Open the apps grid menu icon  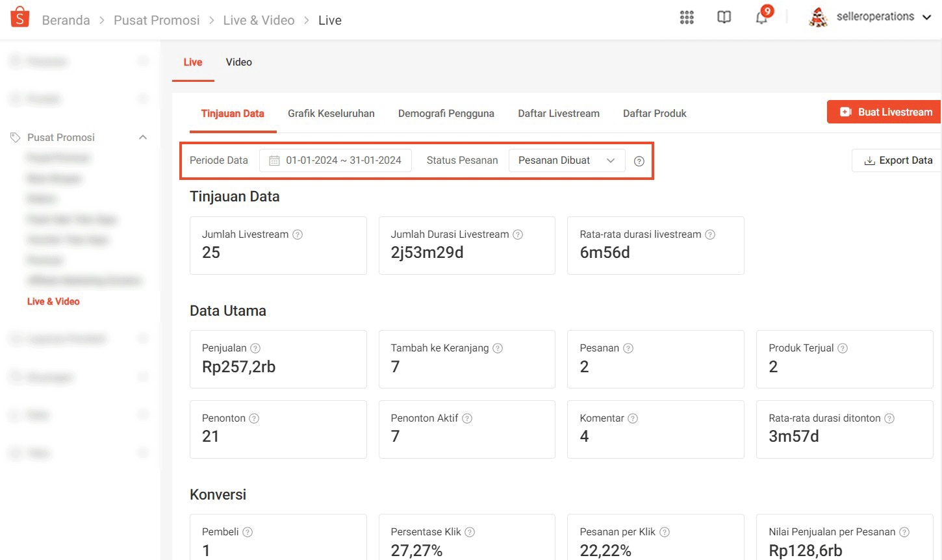(x=687, y=18)
